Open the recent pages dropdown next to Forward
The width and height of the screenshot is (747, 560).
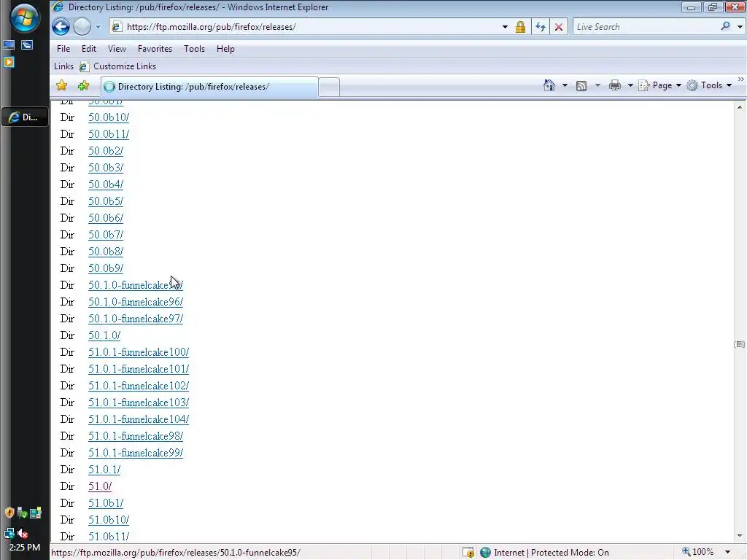pyautogui.click(x=98, y=27)
